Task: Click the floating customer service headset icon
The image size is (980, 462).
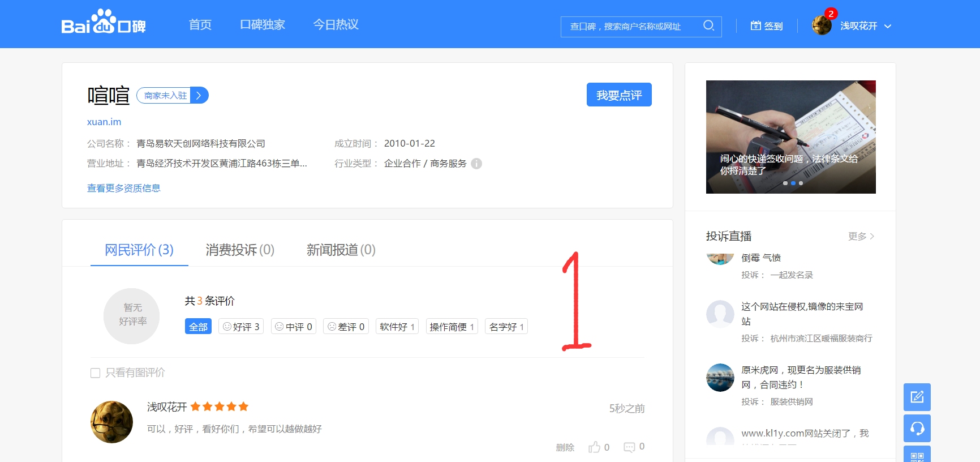Action: coord(917,429)
